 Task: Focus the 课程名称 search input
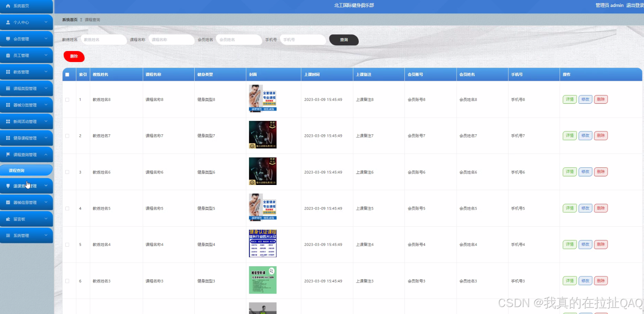point(171,40)
